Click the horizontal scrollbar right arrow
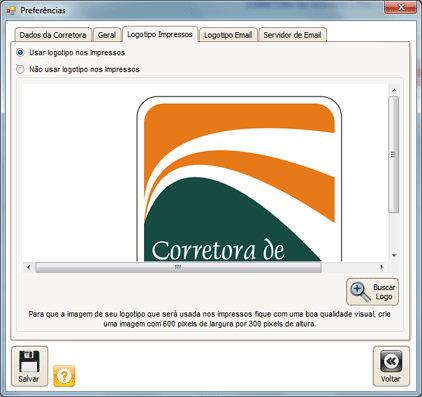422x397 pixels. [x=382, y=267]
